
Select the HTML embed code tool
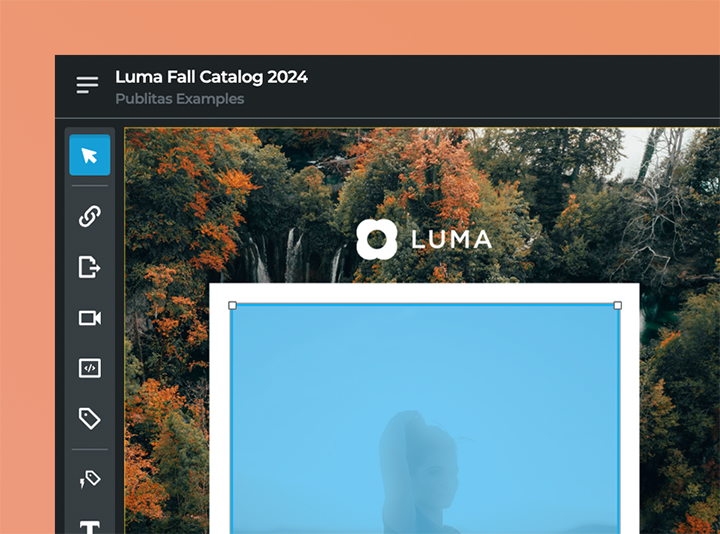(x=90, y=368)
